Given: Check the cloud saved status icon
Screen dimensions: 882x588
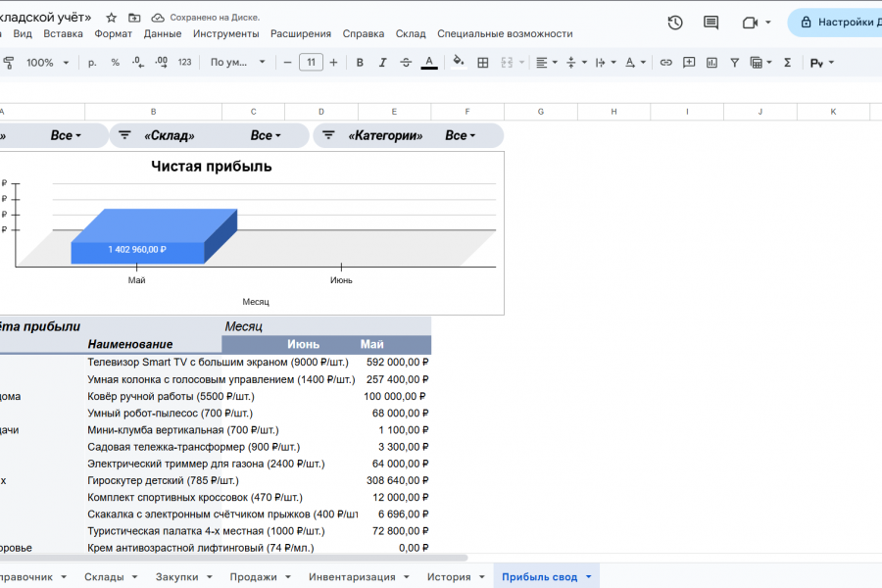Looking at the screenshot, I should point(158,18).
